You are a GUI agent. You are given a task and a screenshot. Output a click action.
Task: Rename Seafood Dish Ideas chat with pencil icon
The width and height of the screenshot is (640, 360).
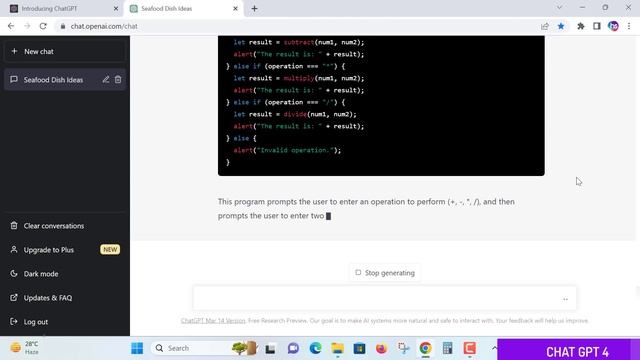coord(106,80)
